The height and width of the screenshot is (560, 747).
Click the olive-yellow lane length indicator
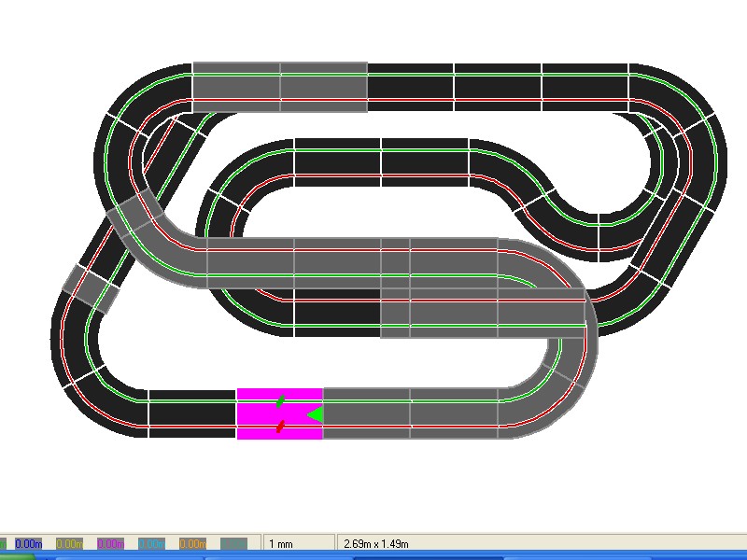click(69, 543)
